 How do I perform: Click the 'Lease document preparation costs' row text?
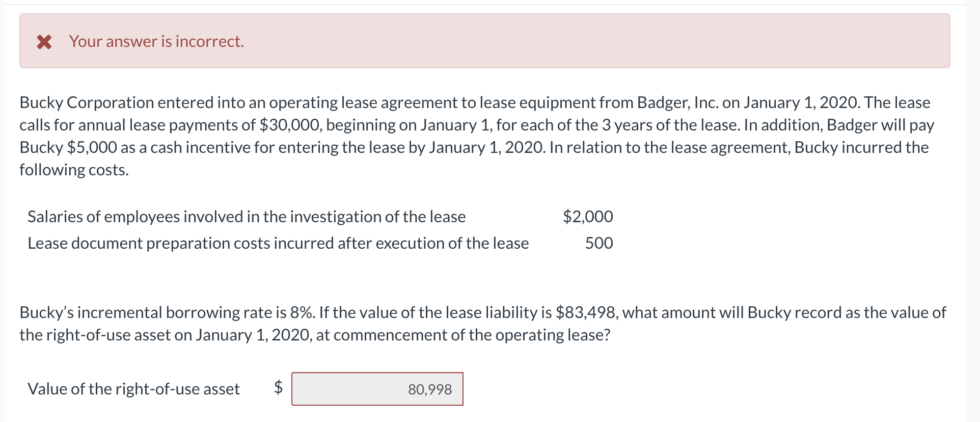pos(278,243)
